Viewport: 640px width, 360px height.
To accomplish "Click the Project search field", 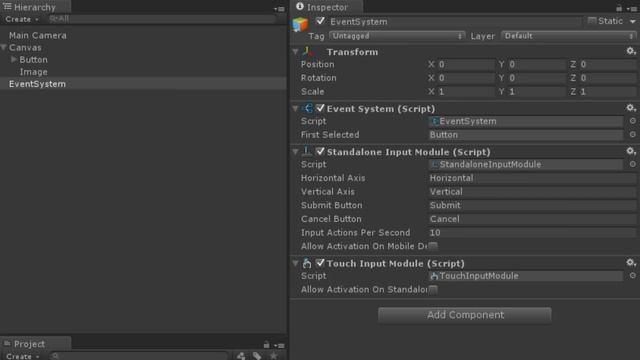I will point(139,356).
